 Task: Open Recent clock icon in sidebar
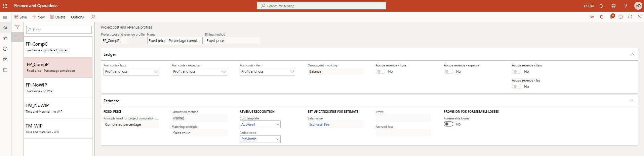(x=5, y=49)
